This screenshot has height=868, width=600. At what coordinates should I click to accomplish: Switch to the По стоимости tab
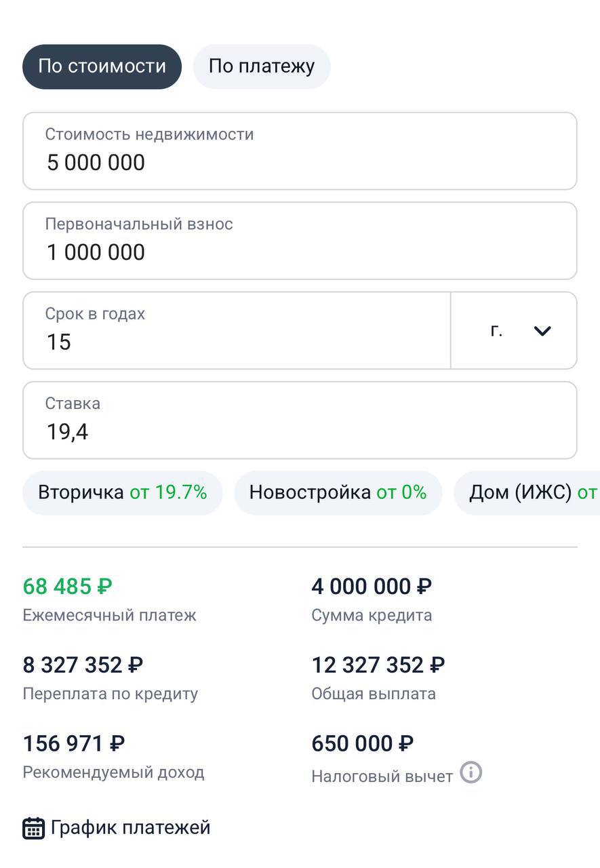(x=102, y=66)
